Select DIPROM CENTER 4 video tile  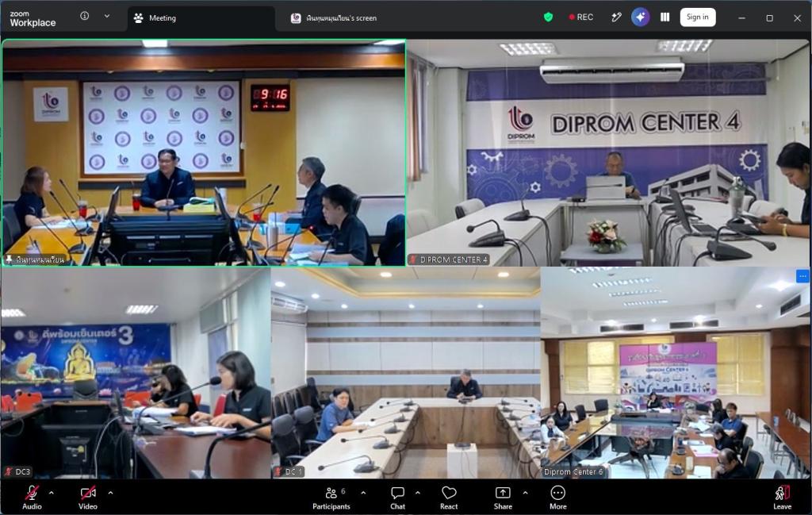[608, 153]
